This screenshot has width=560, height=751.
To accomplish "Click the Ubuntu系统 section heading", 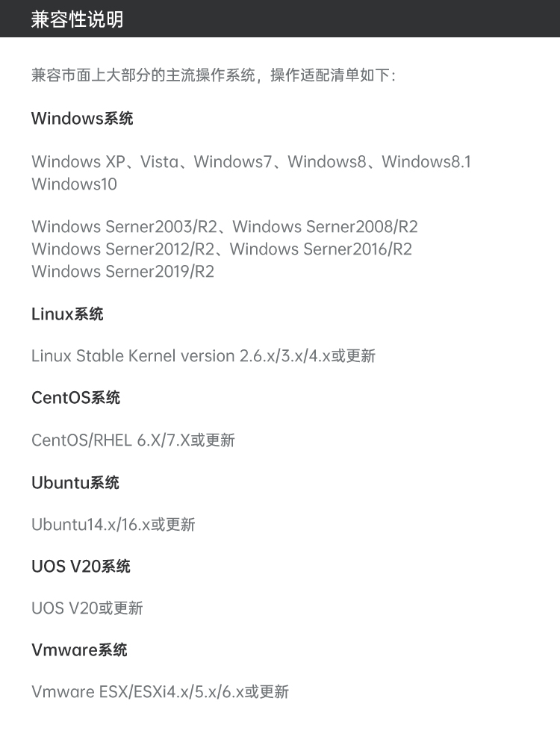I will coord(75,482).
